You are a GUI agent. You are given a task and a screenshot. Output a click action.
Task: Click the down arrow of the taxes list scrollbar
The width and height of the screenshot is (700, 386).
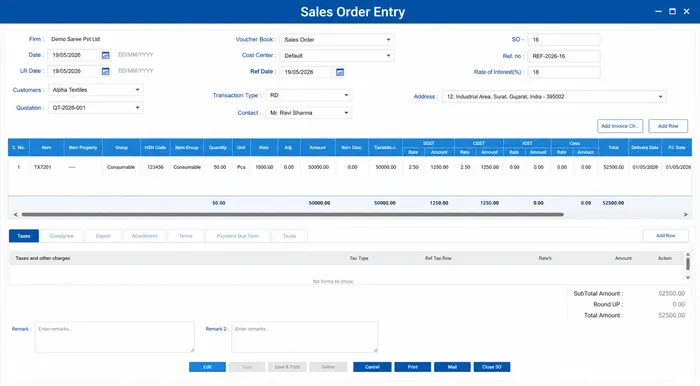pos(688,278)
